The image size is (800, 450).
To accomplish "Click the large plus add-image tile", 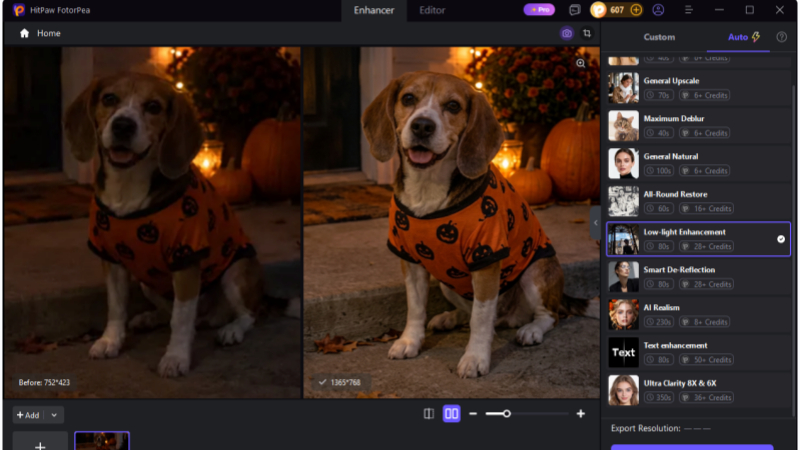I will 40,442.
